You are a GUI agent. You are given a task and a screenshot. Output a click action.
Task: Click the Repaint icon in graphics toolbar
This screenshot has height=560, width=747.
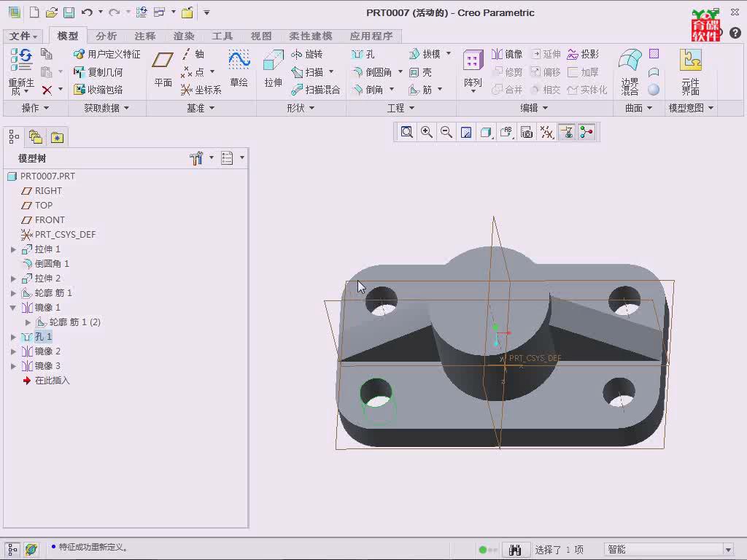pyautogui.click(x=466, y=132)
